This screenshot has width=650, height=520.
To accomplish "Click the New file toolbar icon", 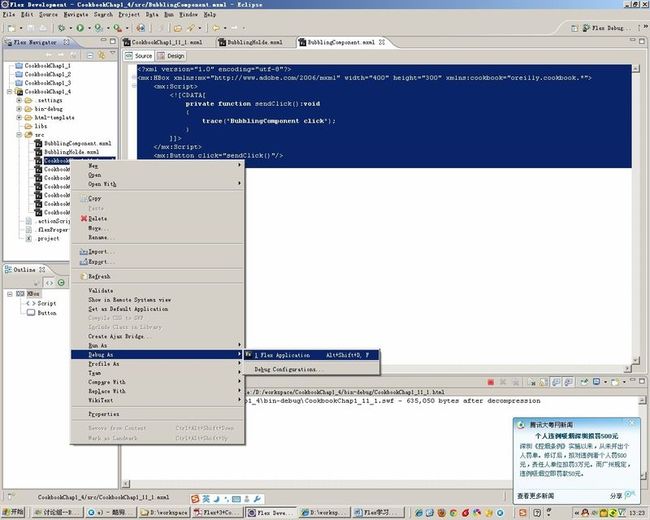I will tap(11, 28).
